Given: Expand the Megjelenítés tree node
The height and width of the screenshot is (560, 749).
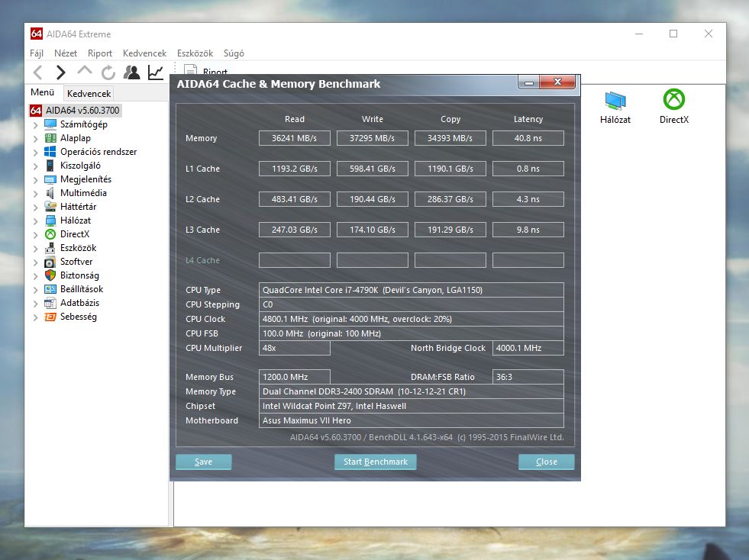Looking at the screenshot, I should tap(35, 181).
